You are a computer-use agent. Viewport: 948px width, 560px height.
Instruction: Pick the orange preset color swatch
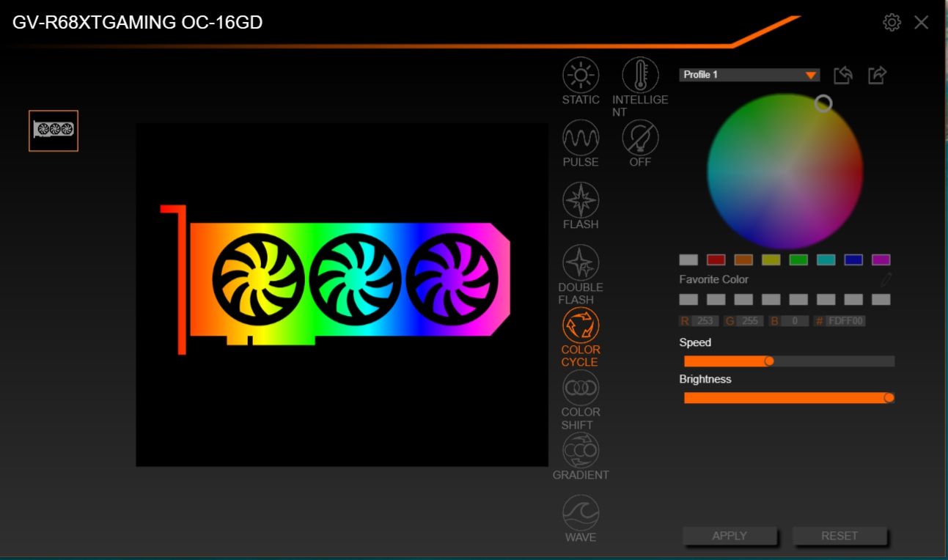tap(743, 259)
